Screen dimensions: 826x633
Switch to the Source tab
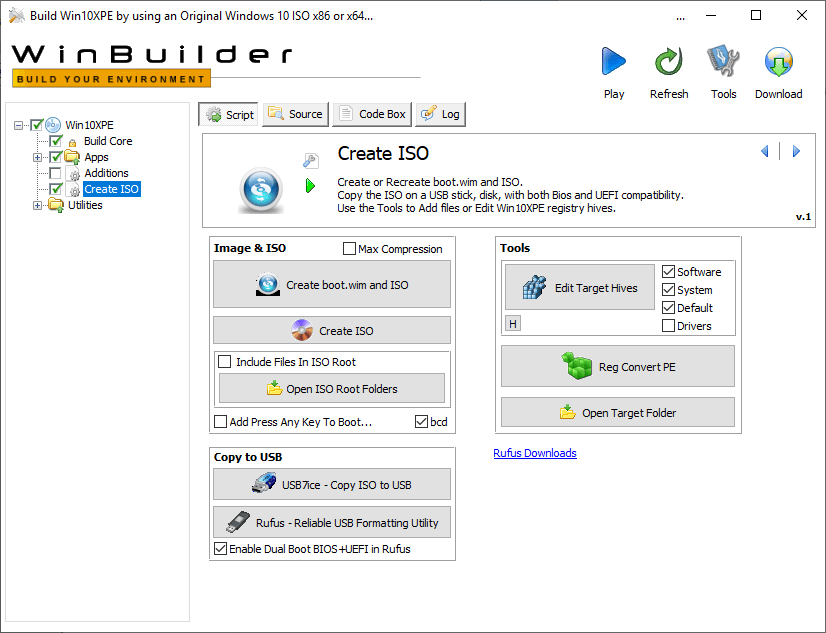click(x=296, y=114)
